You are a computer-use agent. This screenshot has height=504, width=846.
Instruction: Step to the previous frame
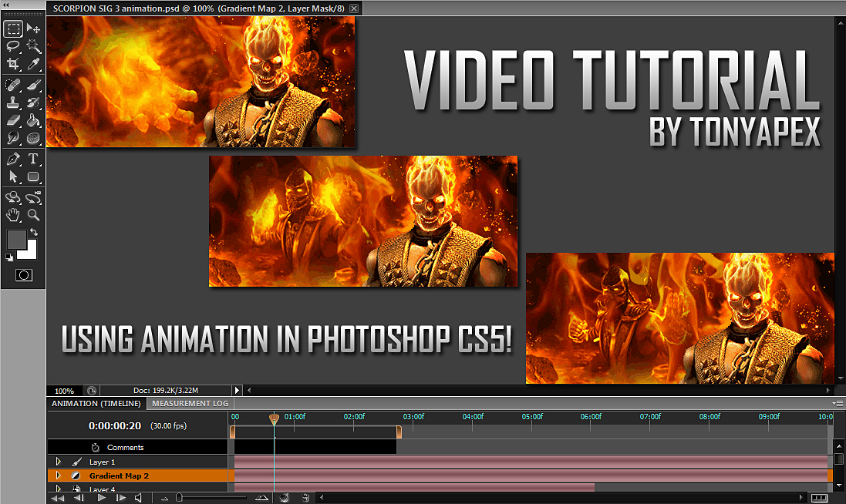[x=79, y=498]
